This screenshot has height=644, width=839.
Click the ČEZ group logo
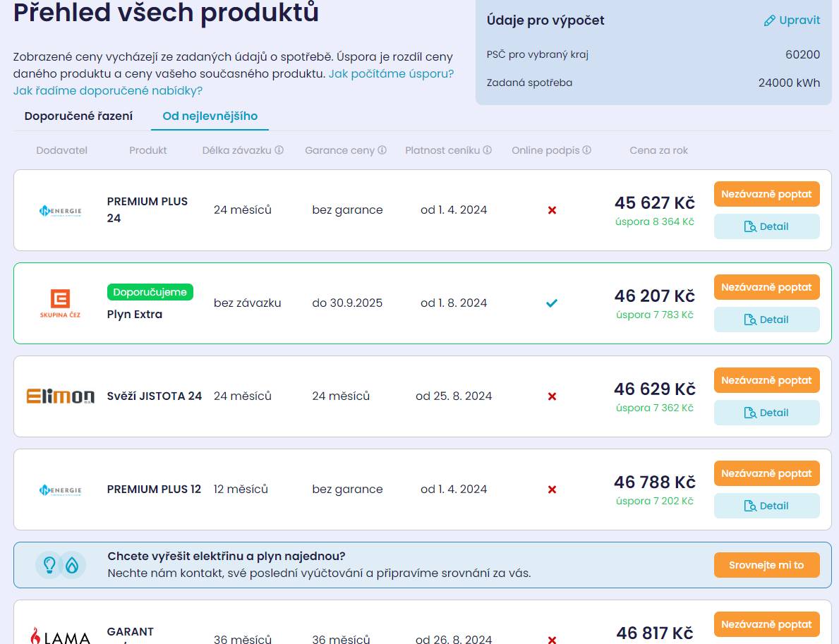[60, 303]
